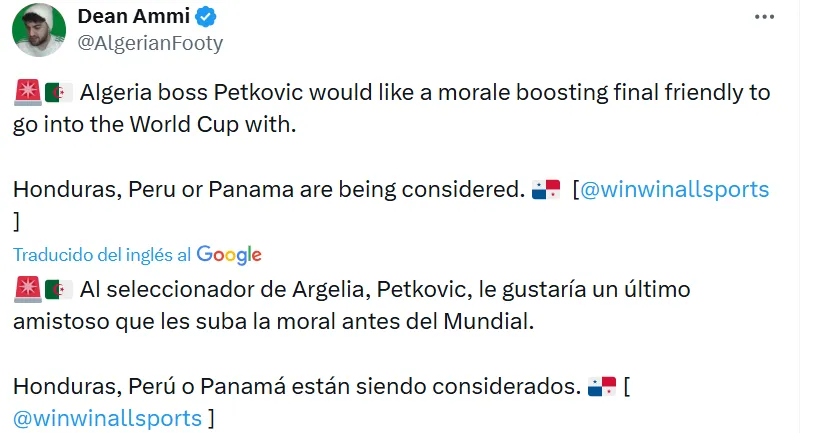Open the @AlgerianFooty handle
Viewport: 822px width, 433px height.
150,43
